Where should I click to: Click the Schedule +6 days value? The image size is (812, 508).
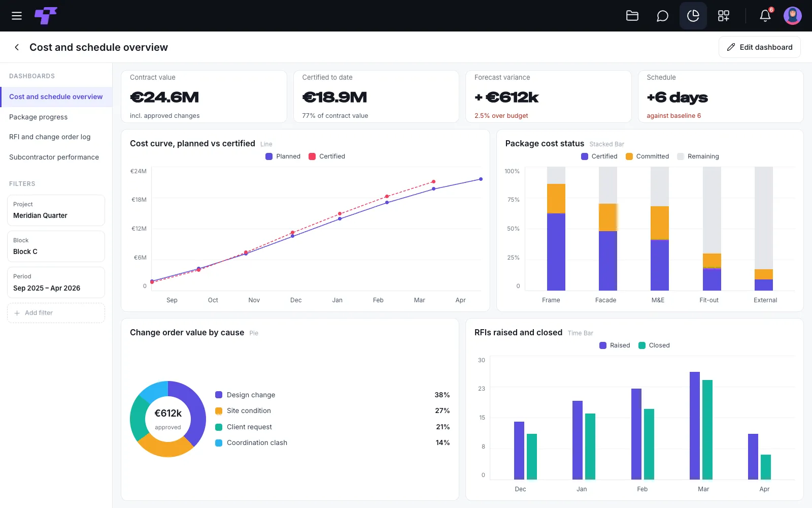[x=677, y=97]
